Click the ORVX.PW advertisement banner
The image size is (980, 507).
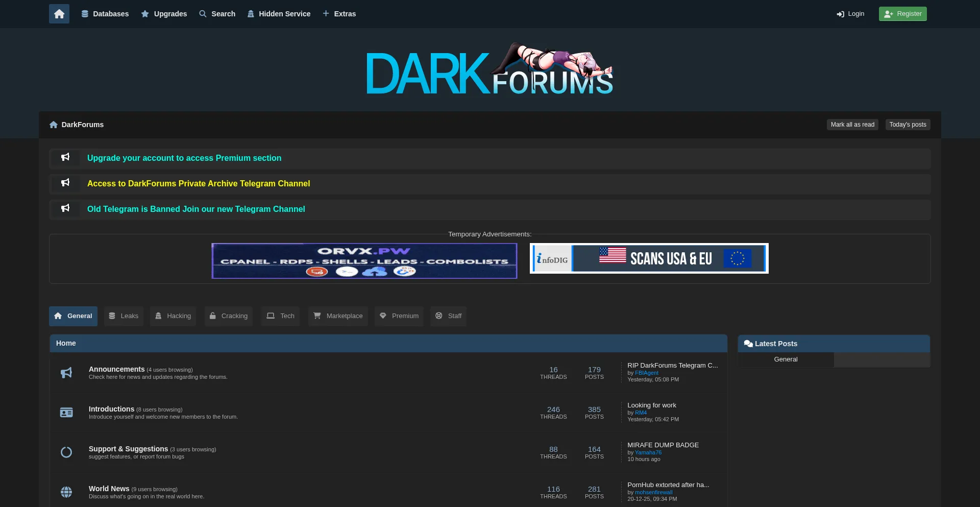364,260
